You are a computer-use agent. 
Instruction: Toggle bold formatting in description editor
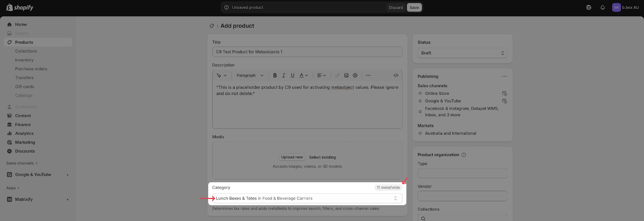[275, 75]
